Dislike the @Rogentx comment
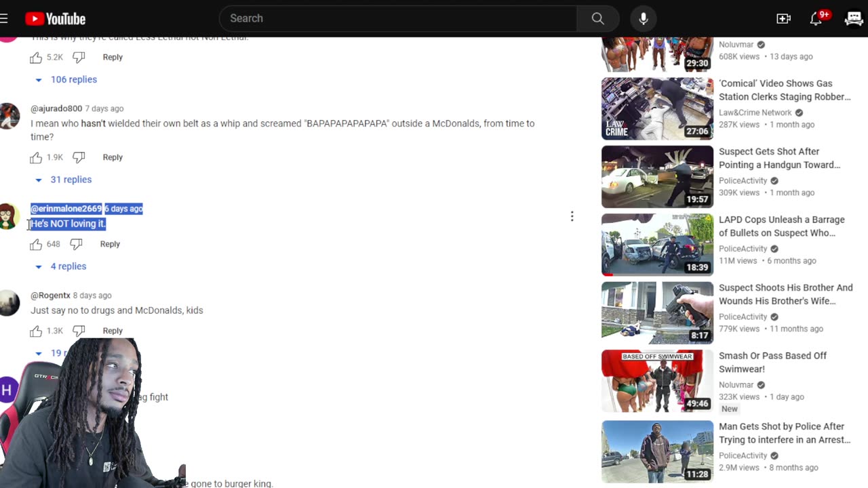 click(x=79, y=331)
